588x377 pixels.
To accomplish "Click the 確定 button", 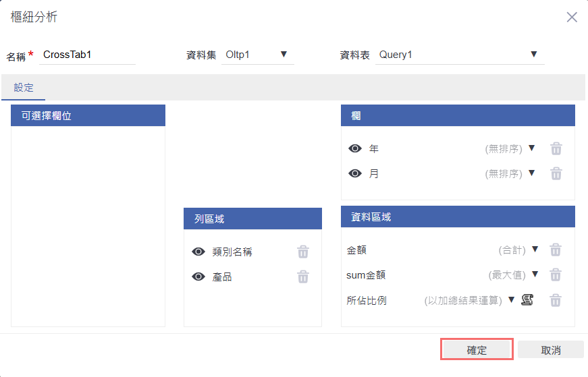I will tap(477, 350).
